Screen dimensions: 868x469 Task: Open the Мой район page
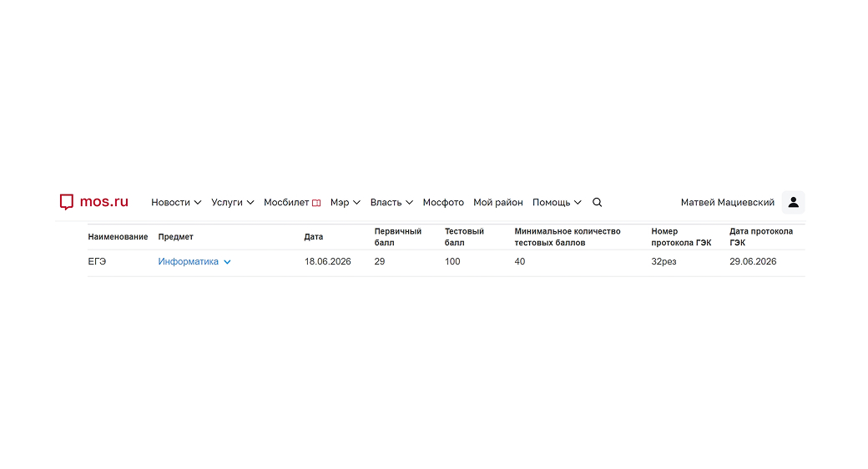498,203
